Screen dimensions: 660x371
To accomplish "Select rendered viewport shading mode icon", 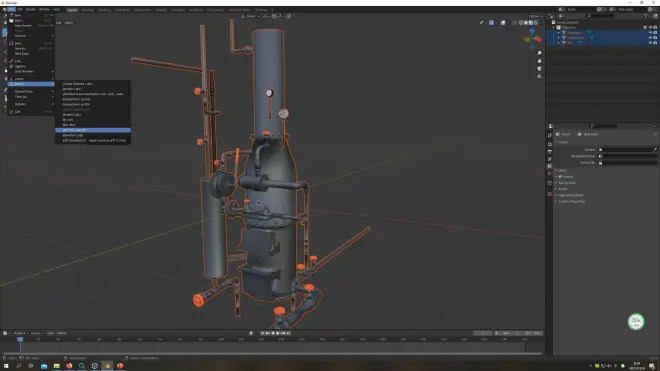I will (535, 23).
